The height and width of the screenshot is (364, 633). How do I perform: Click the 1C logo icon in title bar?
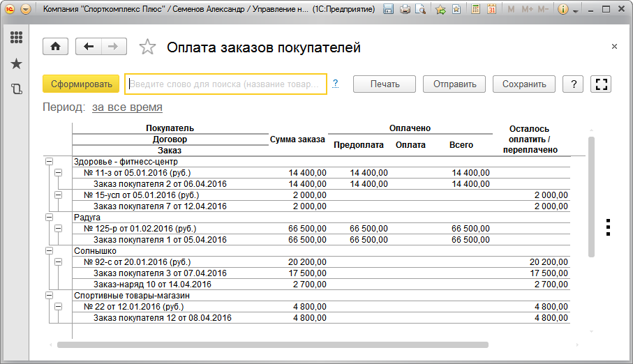coord(9,9)
